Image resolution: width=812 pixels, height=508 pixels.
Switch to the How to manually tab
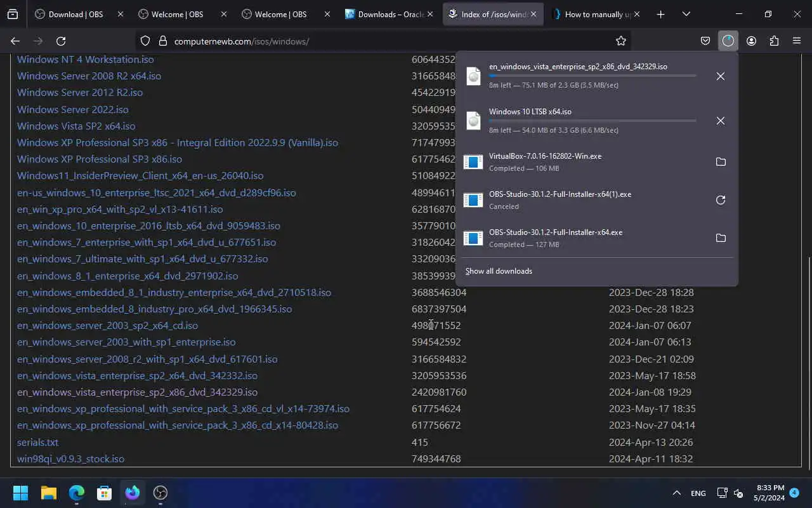pos(596,14)
